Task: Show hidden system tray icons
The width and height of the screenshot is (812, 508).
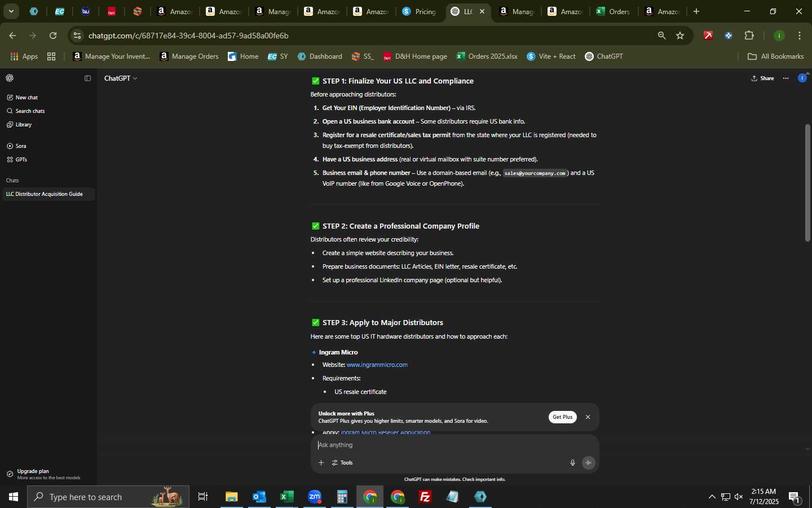Action: click(712, 497)
